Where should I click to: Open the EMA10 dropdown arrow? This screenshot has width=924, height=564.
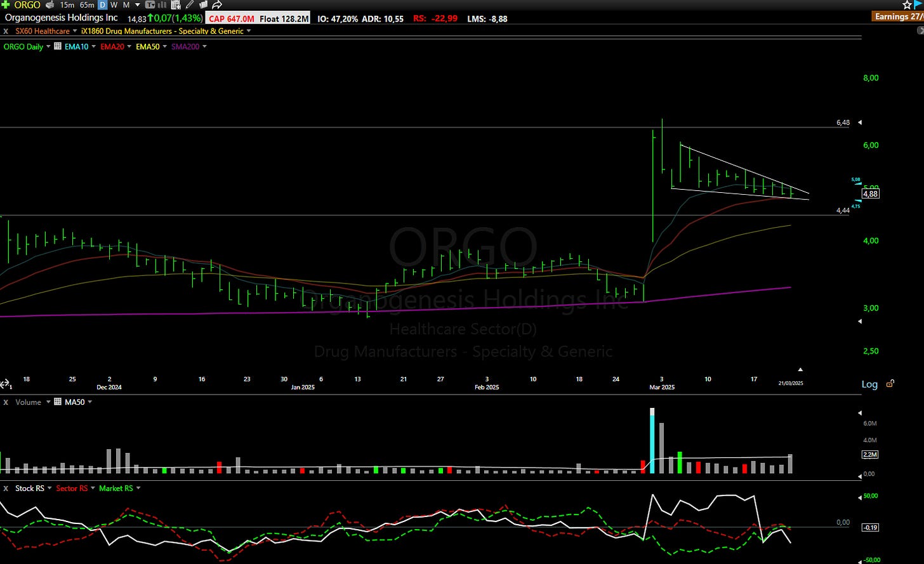[x=94, y=46]
